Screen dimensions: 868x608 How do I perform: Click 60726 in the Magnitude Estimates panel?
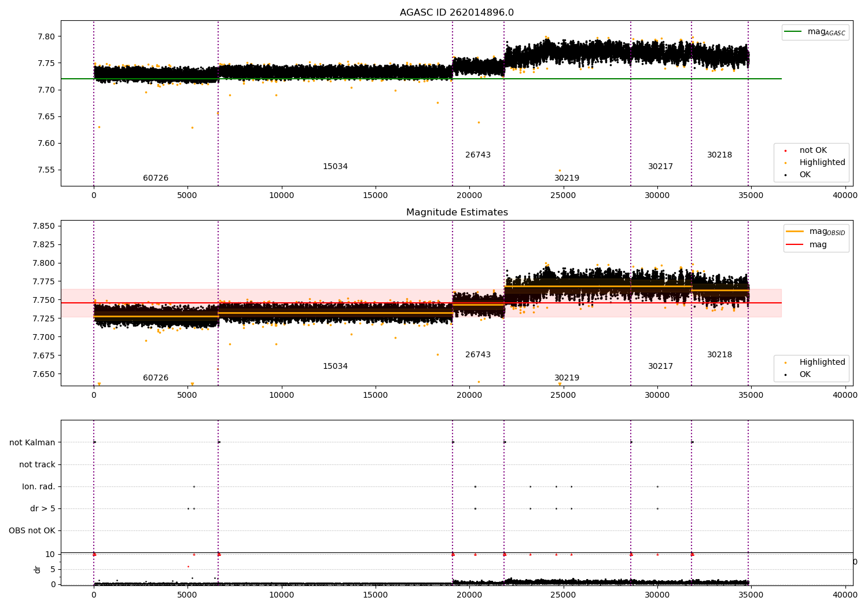tap(156, 378)
